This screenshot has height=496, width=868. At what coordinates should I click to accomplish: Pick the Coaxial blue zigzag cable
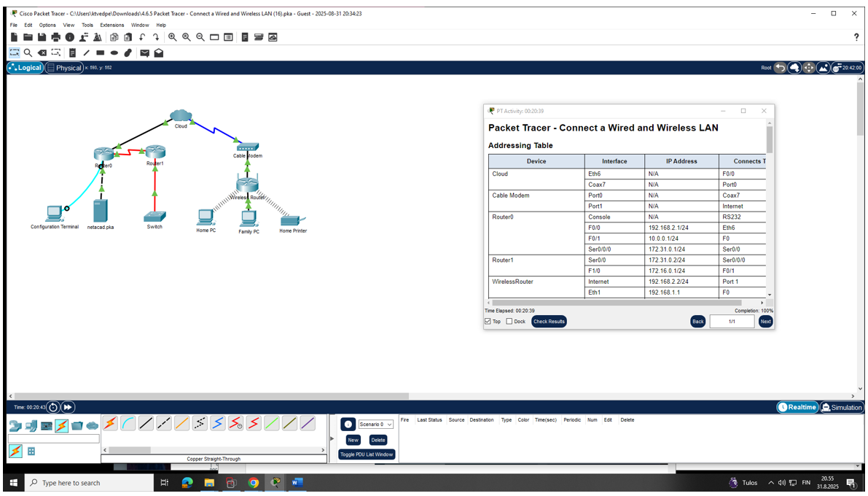click(x=218, y=423)
